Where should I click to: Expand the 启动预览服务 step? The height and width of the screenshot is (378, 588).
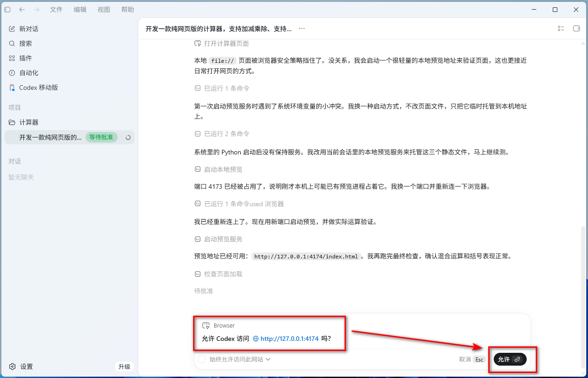click(218, 239)
